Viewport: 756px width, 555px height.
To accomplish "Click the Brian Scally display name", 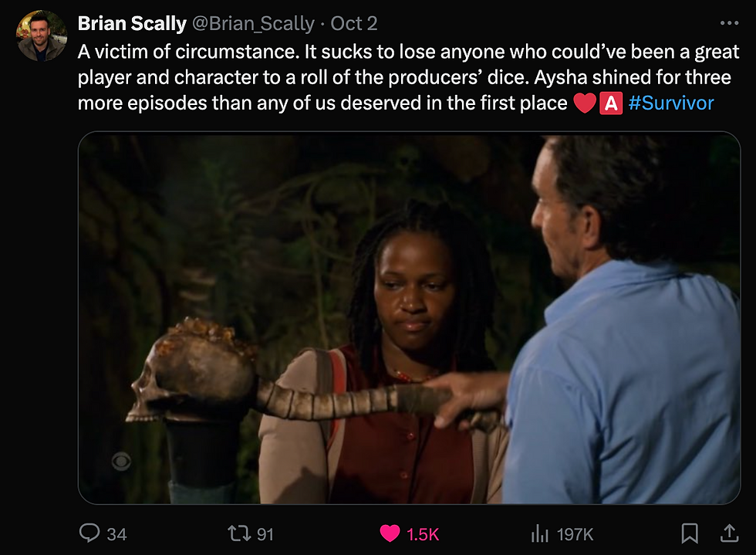I will (x=132, y=24).
